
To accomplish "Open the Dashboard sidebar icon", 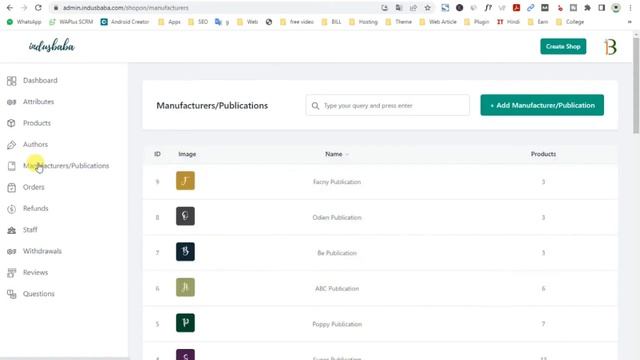I will pos(11,81).
